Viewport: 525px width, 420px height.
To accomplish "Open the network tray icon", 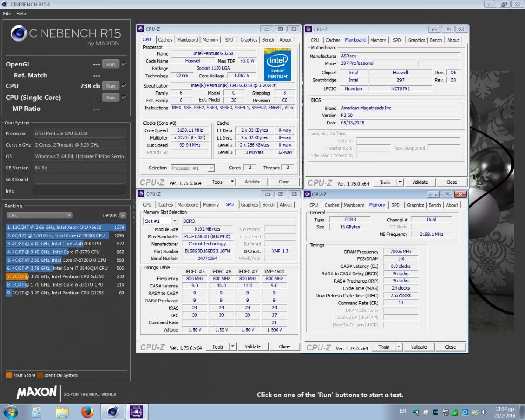I will point(445,412).
